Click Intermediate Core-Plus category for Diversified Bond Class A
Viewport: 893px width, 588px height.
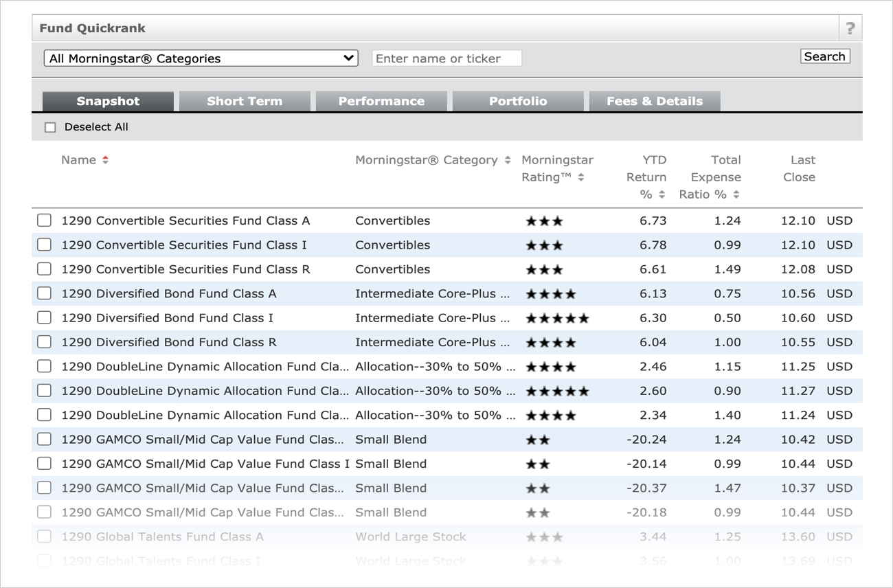tap(433, 293)
